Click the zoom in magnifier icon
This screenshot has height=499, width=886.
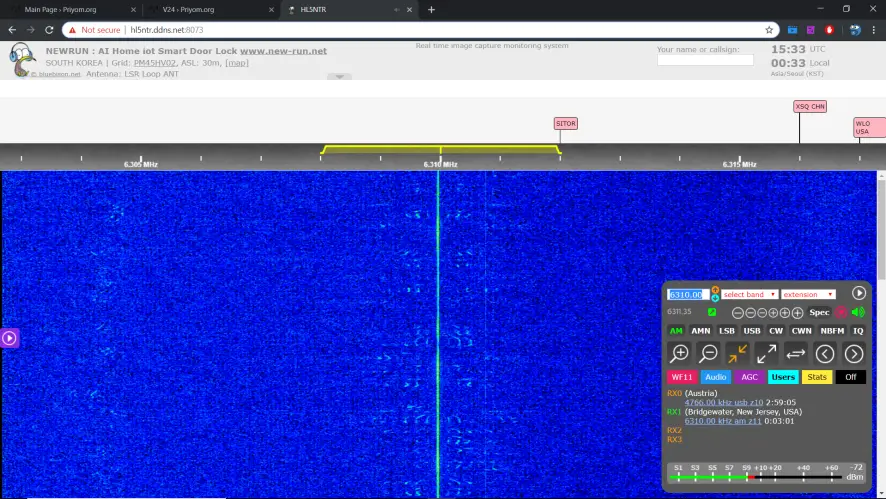tap(679, 353)
